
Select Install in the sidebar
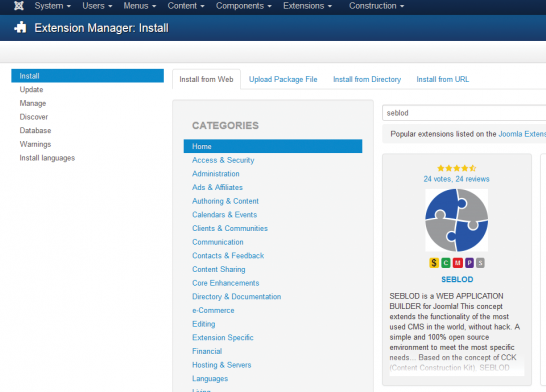coord(87,76)
